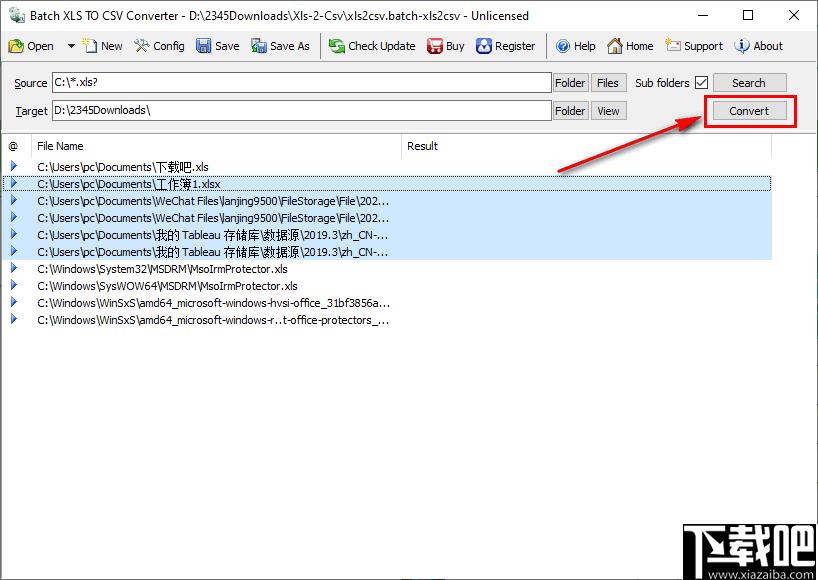
Task: Click the Open folder icon in toolbar
Action: point(16,46)
